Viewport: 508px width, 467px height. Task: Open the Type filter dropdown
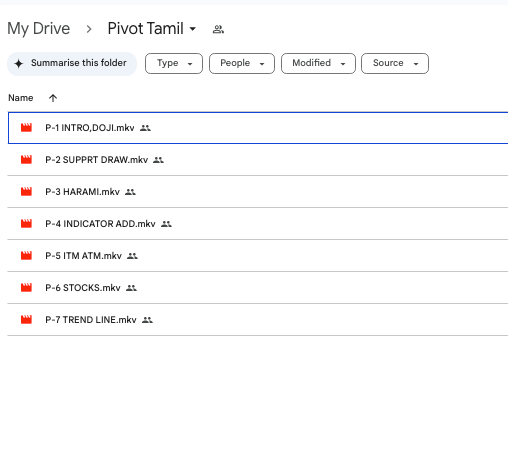pyautogui.click(x=174, y=63)
